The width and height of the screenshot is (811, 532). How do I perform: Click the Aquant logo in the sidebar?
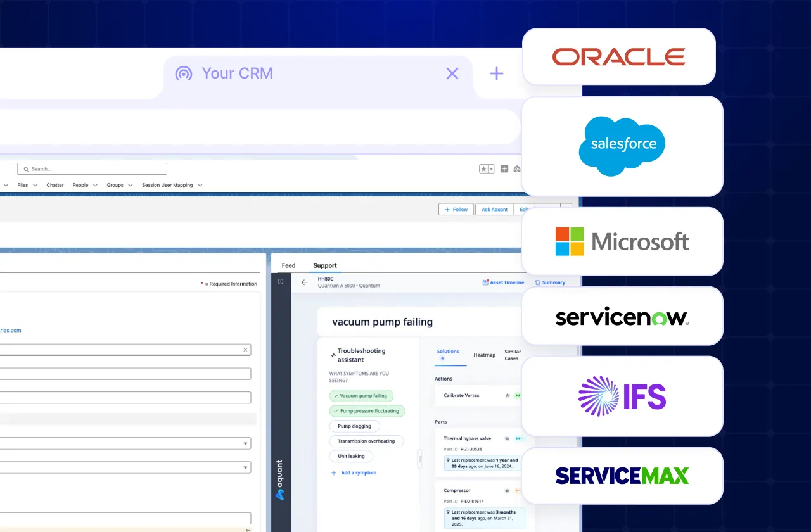[x=280, y=480]
